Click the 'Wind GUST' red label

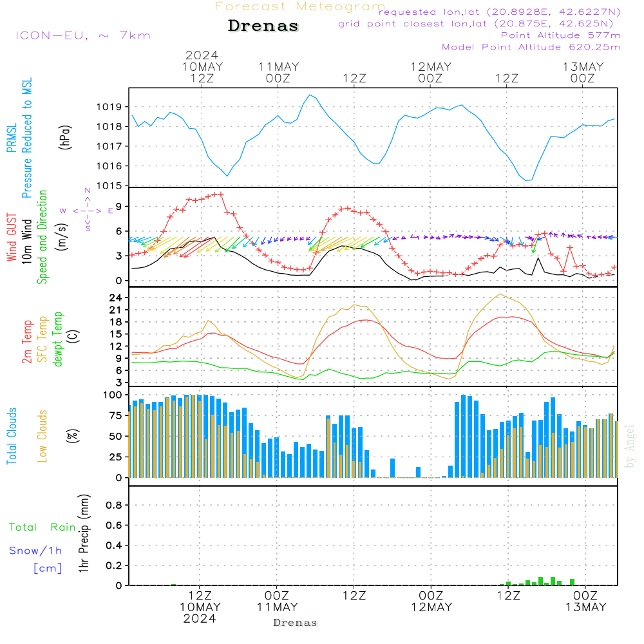pyautogui.click(x=12, y=237)
